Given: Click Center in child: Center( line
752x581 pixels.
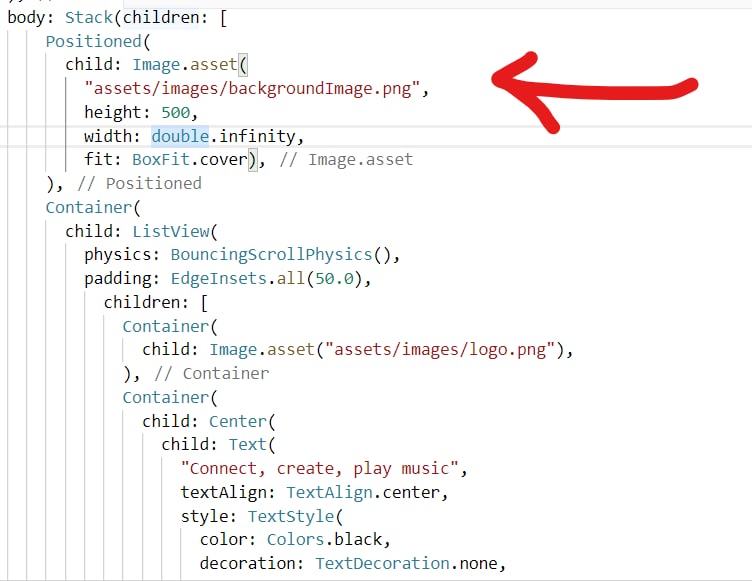Looking at the screenshot, I should pos(238,422).
